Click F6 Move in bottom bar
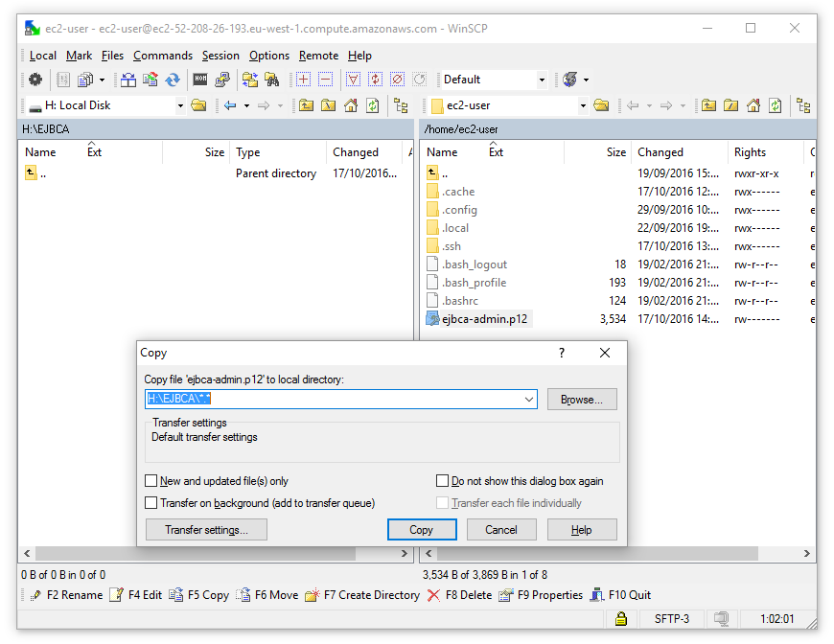Image resolution: width=834 pixels, height=644 pixels. 267,595
